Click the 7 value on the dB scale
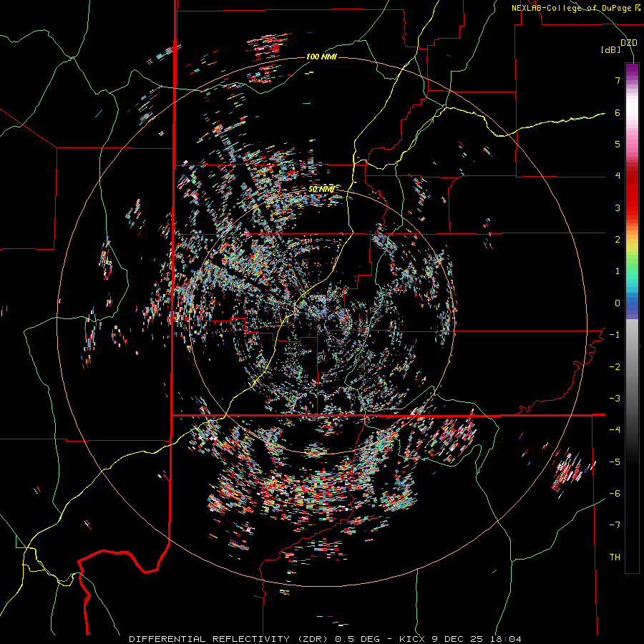Image resolution: width=644 pixels, height=644 pixels. tap(618, 80)
